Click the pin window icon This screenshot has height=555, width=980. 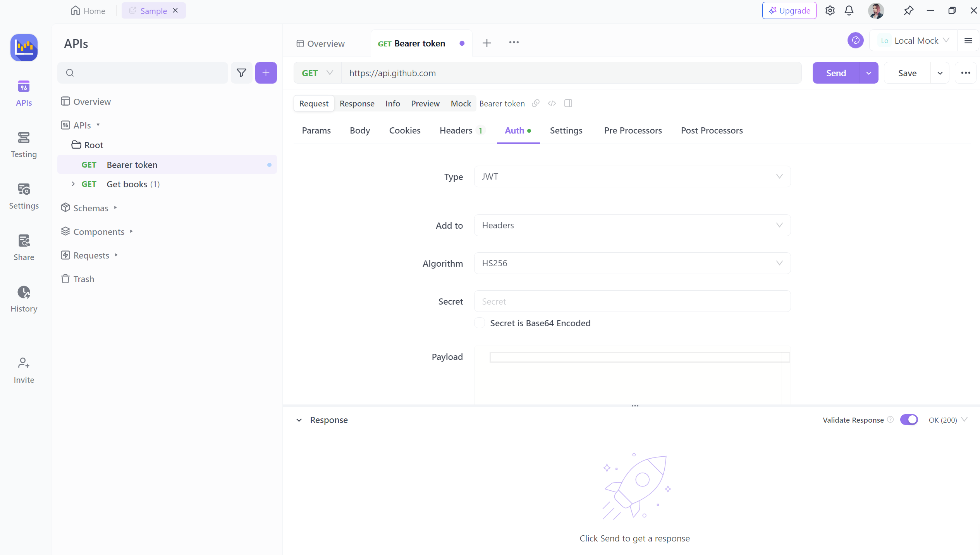[x=909, y=10]
